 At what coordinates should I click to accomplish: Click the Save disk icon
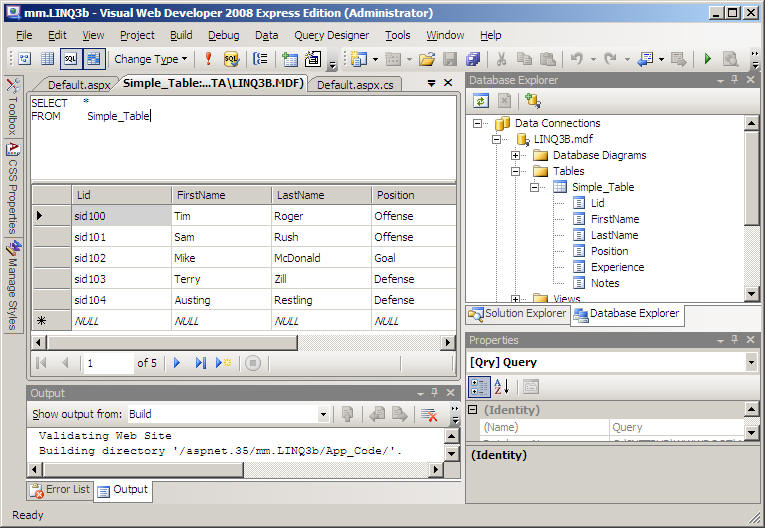(450, 59)
